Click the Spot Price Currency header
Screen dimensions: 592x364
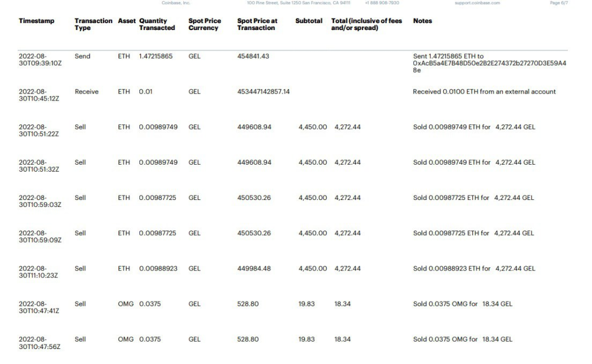[x=205, y=24]
